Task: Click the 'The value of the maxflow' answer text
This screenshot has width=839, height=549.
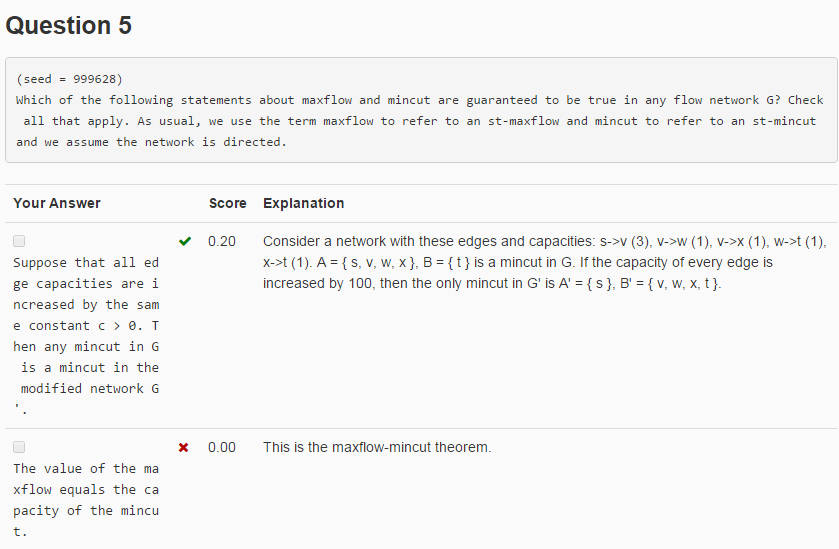Action: (86, 500)
